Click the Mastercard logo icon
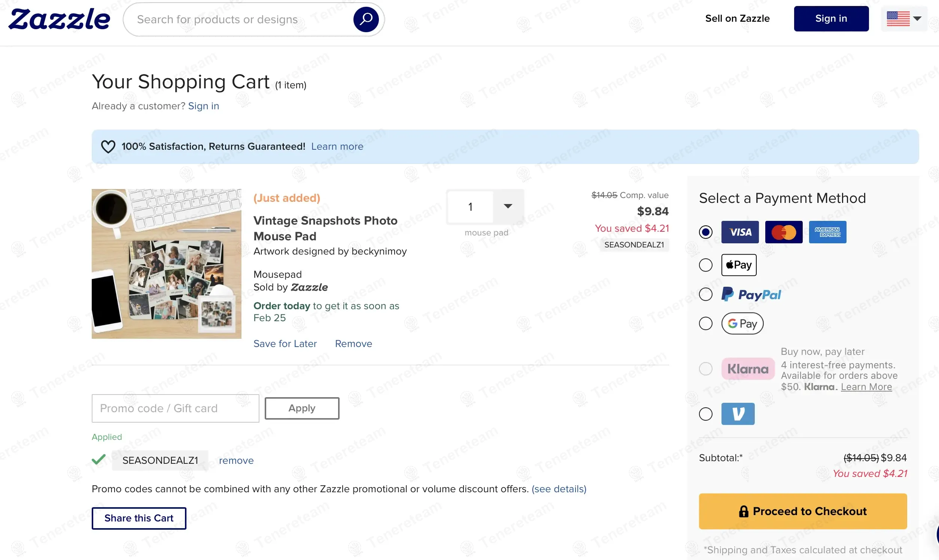This screenshot has height=560, width=939. tap(784, 232)
